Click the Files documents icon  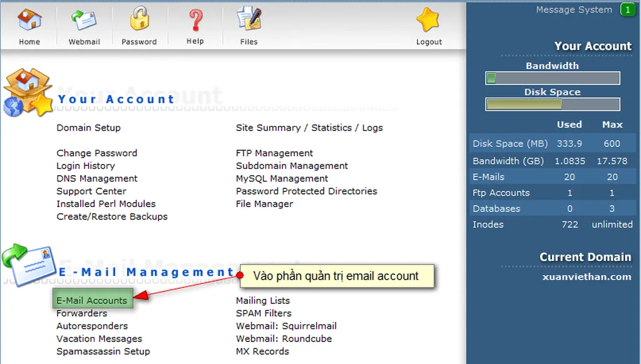[x=249, y=19]
